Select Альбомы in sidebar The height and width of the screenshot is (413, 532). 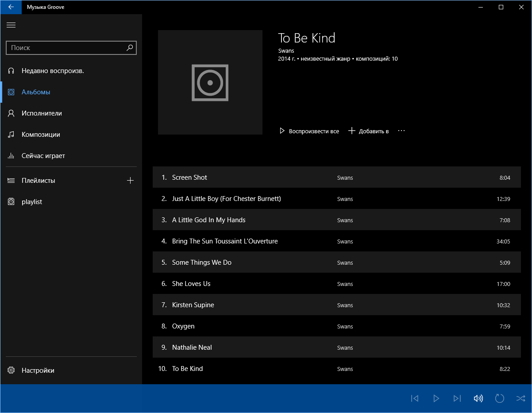(71, 92)
